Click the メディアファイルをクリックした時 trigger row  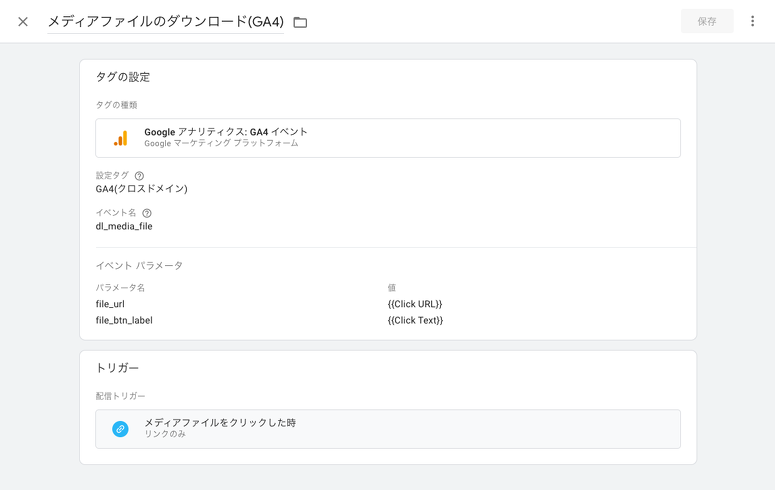click(x=388, y=428)
